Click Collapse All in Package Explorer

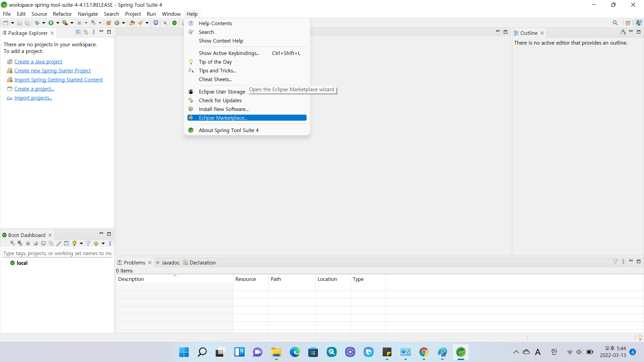click(78, 32)
